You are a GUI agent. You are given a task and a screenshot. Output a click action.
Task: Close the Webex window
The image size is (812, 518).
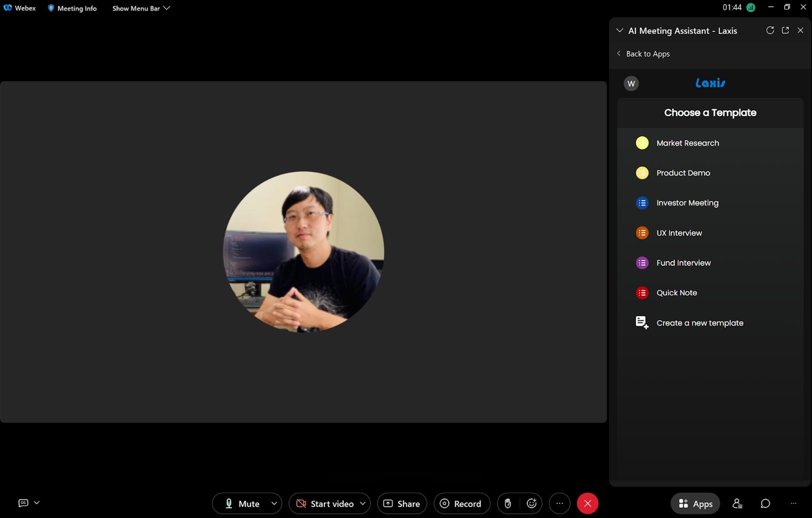pos(803,7)
